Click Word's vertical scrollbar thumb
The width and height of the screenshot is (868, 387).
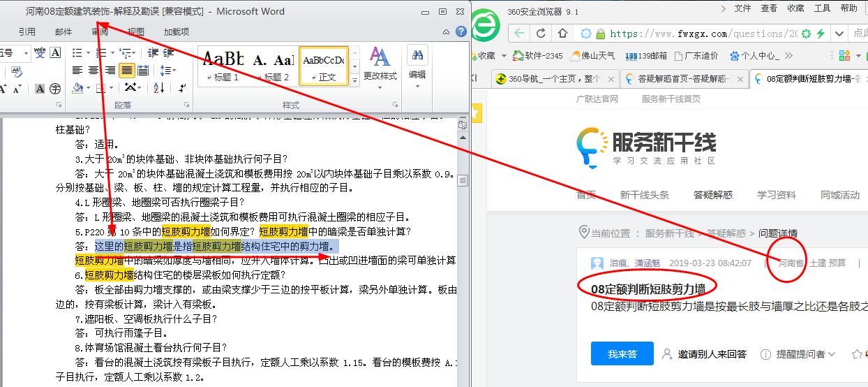(x=462, y=180)
